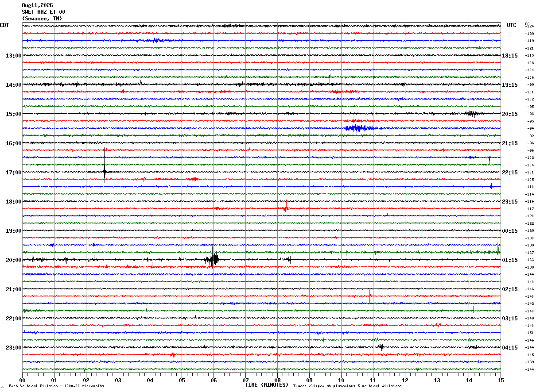
Task: Click the 01:15 UTC time label
Action: click(x=510, y=260)
